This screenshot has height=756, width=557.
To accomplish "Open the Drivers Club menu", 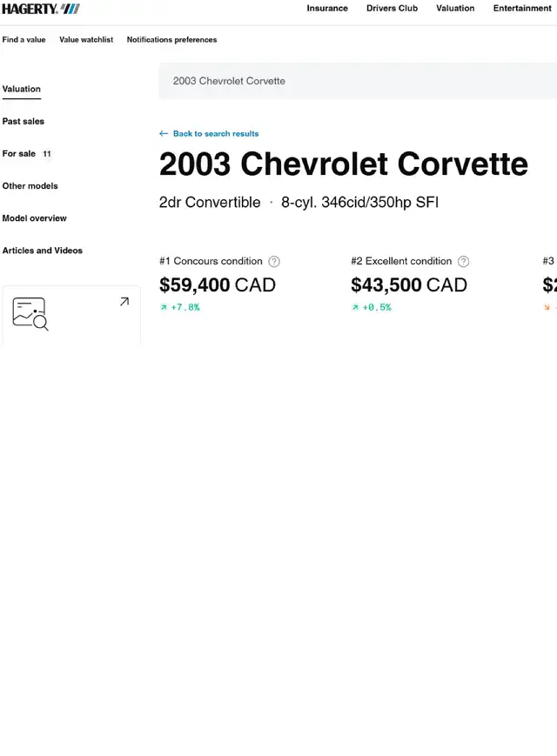I will (x=392, y=8).
